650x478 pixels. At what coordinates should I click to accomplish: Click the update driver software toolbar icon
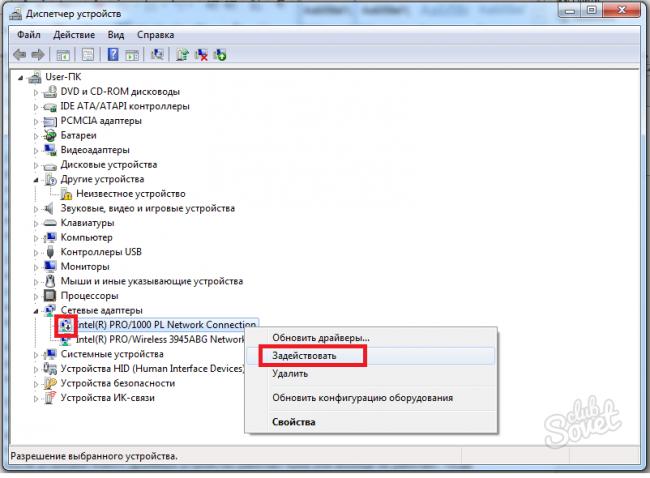click(x=182, y=54)
